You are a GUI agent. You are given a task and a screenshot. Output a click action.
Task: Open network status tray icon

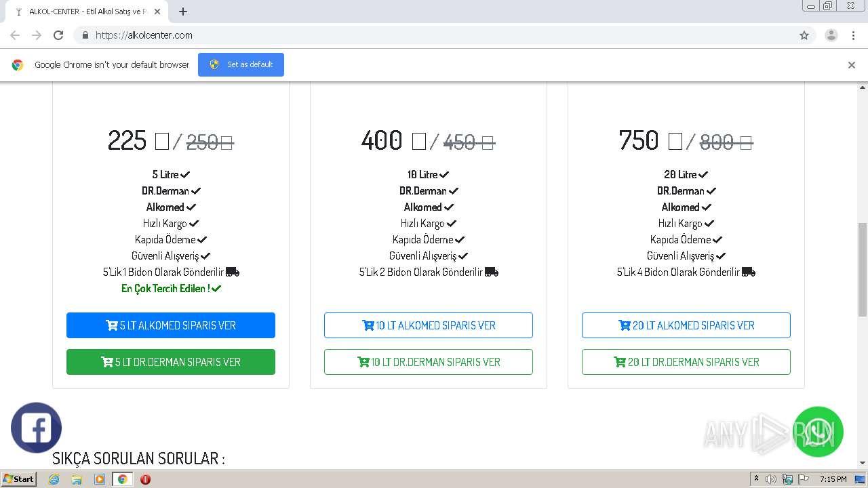tap(787, 479)
